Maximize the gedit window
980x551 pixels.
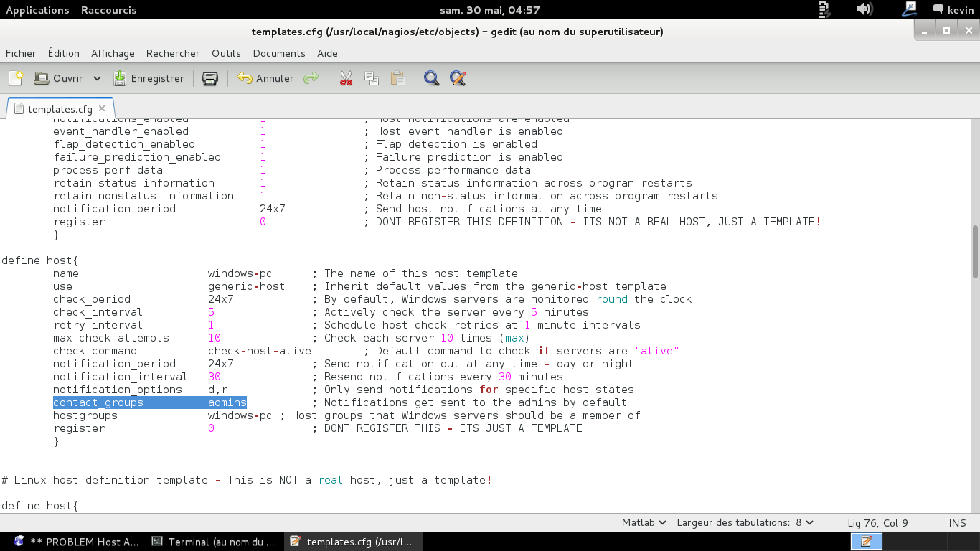pos(946,30)
